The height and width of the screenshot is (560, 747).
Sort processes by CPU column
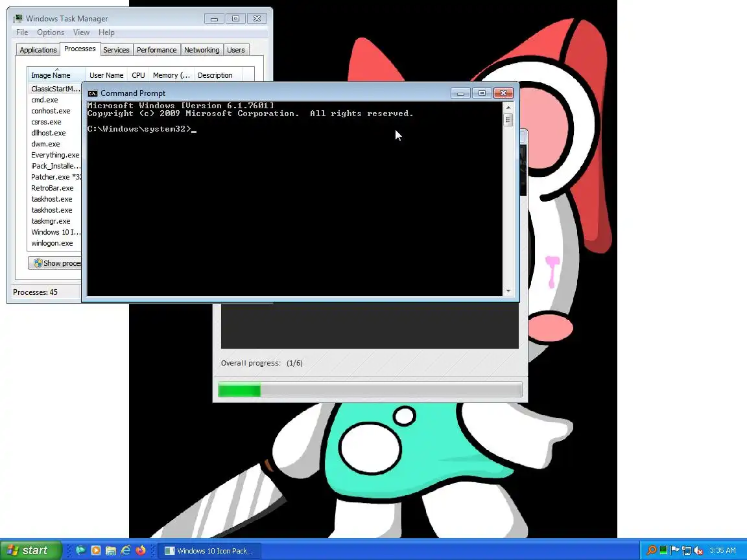pyautogui.click(x=138, y=75)
